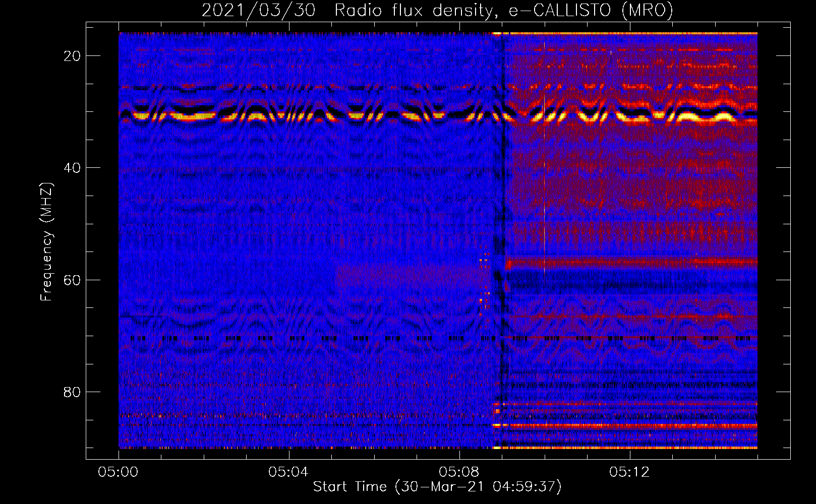
Task: Click the 05:00 time tick label
Action: coord(119,472)
